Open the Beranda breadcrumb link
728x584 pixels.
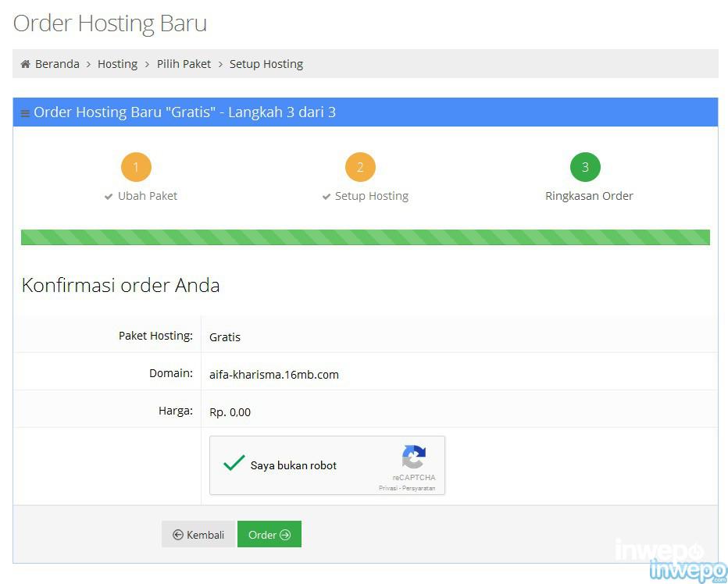click(x=57, y=64)
